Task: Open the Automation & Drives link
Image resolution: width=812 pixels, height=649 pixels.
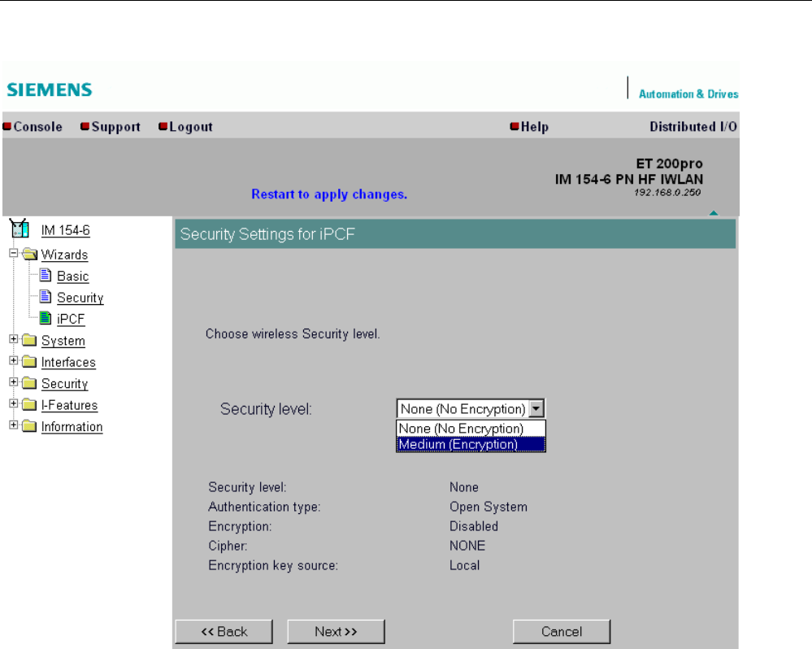Action: click(x=688, y=94)
